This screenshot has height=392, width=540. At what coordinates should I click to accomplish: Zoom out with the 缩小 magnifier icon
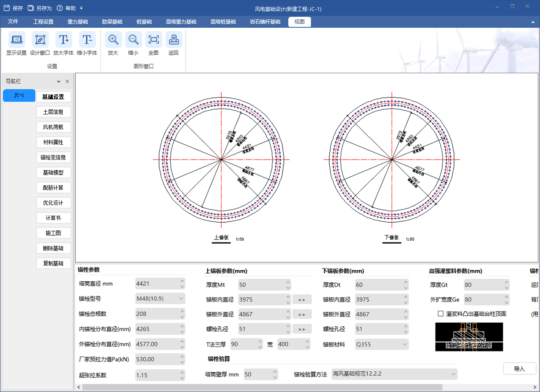tap(133, 40)
